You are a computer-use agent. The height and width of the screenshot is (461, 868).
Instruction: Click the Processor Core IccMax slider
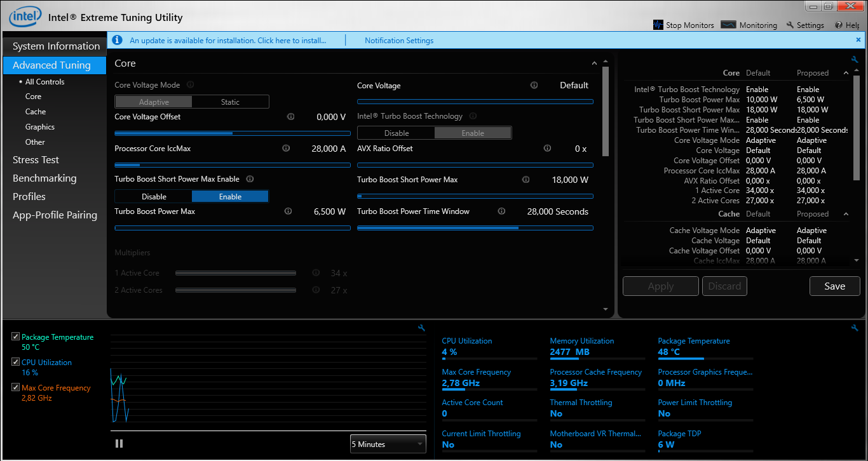[233, 165]
